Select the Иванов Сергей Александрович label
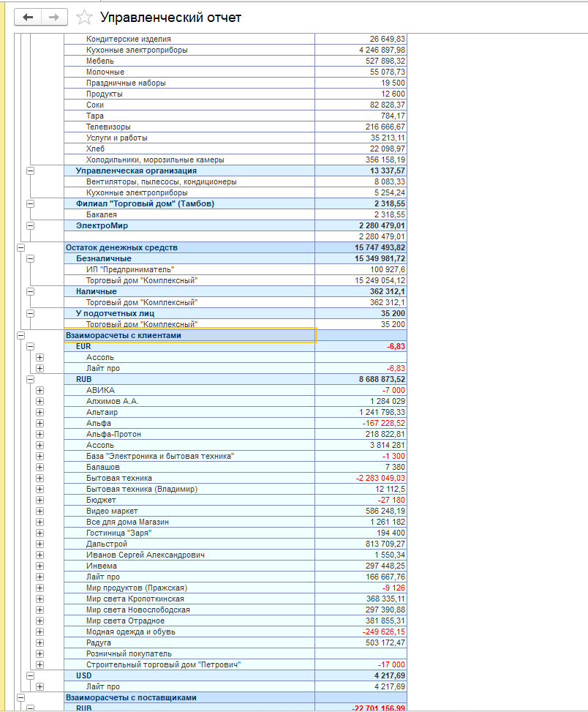 (146, 555)
